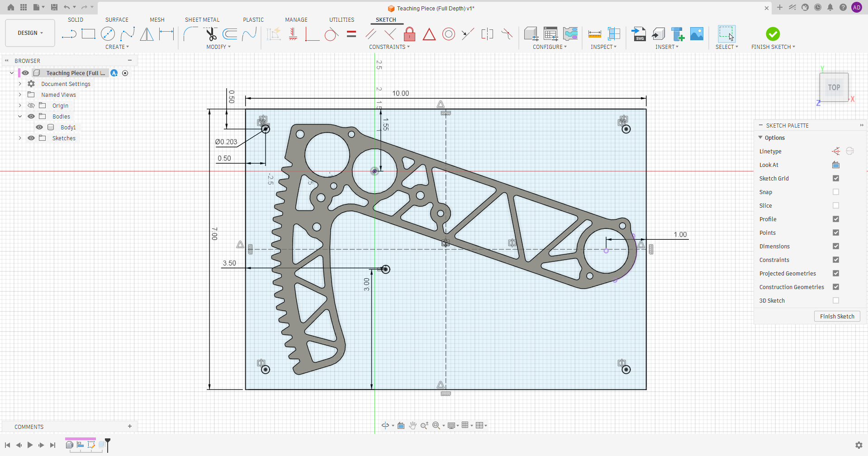Screen dimensions: 868x456
Task: Toggle the Dimensions checkbox
Action: pos(836,246)
